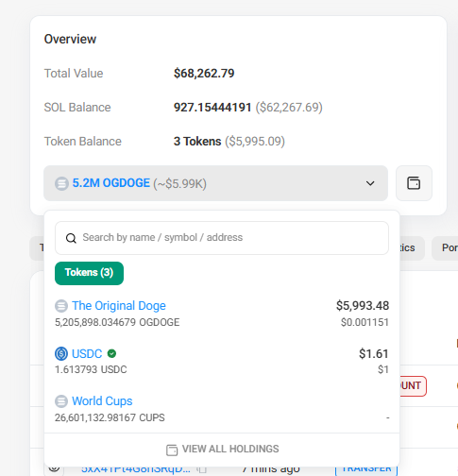
Task: Click the OGDOGE icon in dropdown header
Action: click(x=61, y=183)
